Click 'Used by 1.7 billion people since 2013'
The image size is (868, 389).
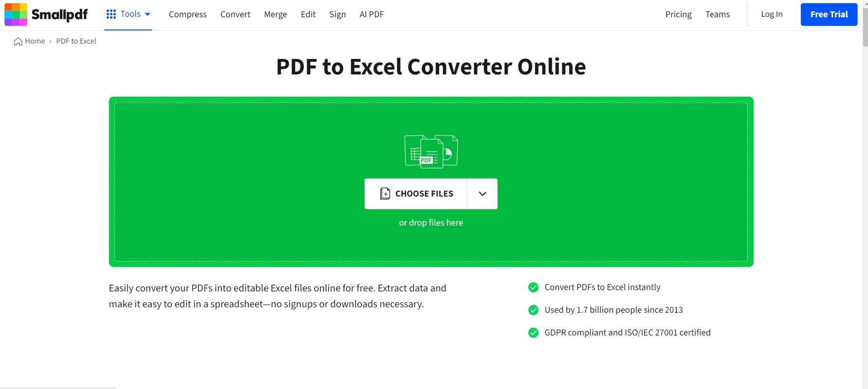tap(614, 310)
